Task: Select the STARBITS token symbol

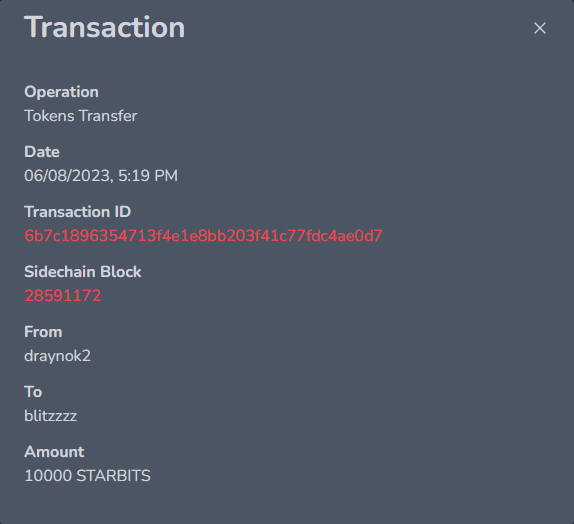Action: coord(113,476)
